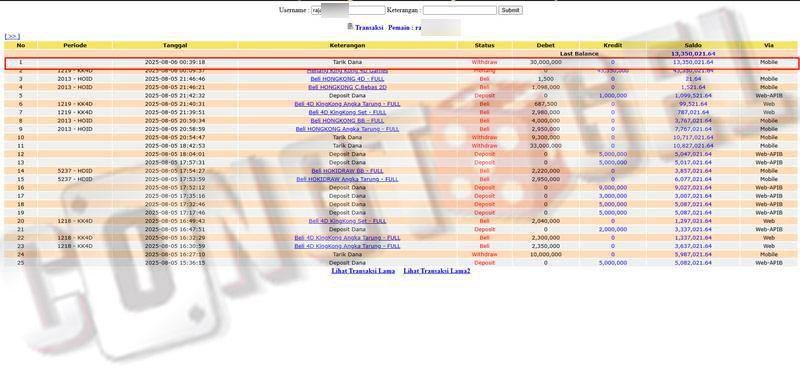Open Beli HONGKONG Angka Tarung - FULL link
Screen dimensions: 800x370
point(347,129)
